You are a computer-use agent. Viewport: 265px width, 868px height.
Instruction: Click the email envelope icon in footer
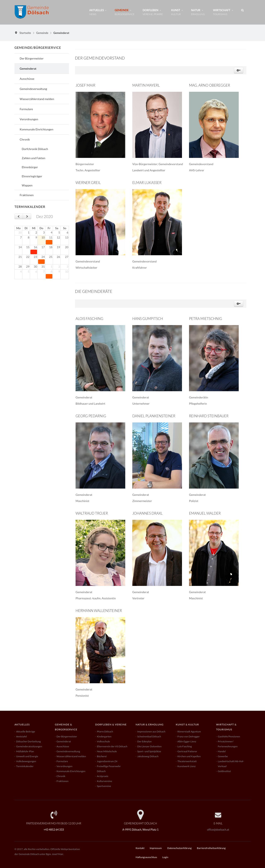[218, 815]
